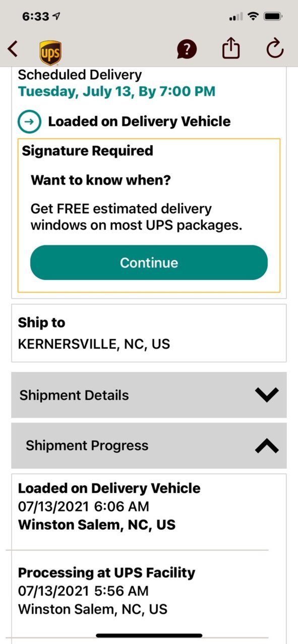Tap the Ship to Kernersville card

click(x=149, y=333)
